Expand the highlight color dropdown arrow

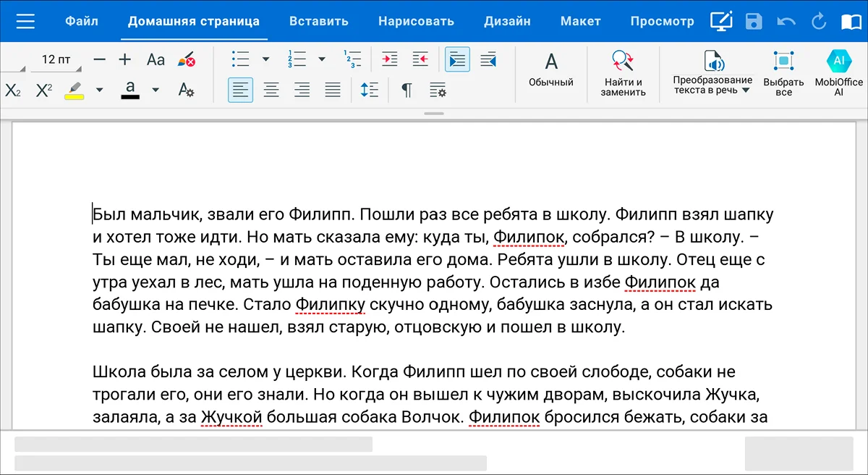coord(100,90)
